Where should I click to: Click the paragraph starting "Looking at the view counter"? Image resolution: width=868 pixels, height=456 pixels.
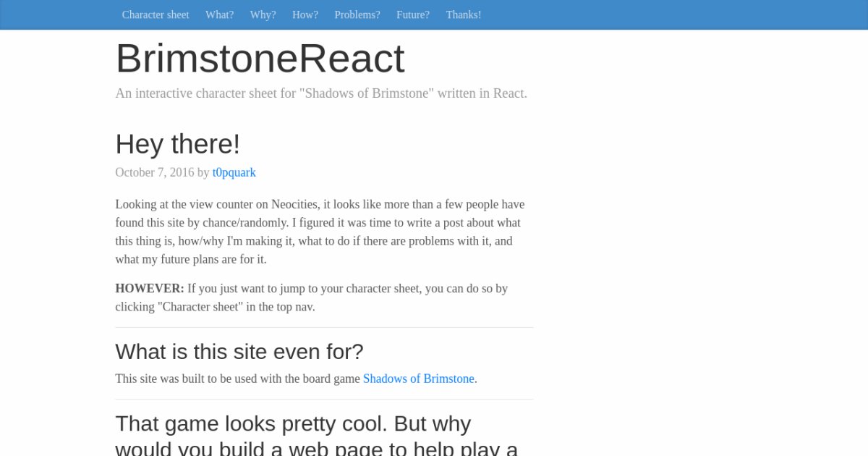318,232
